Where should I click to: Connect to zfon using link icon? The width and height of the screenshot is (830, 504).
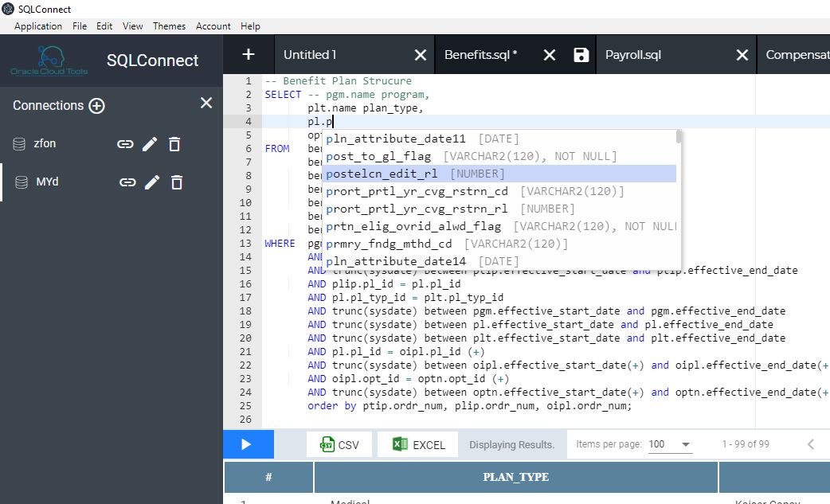[125, 144]
